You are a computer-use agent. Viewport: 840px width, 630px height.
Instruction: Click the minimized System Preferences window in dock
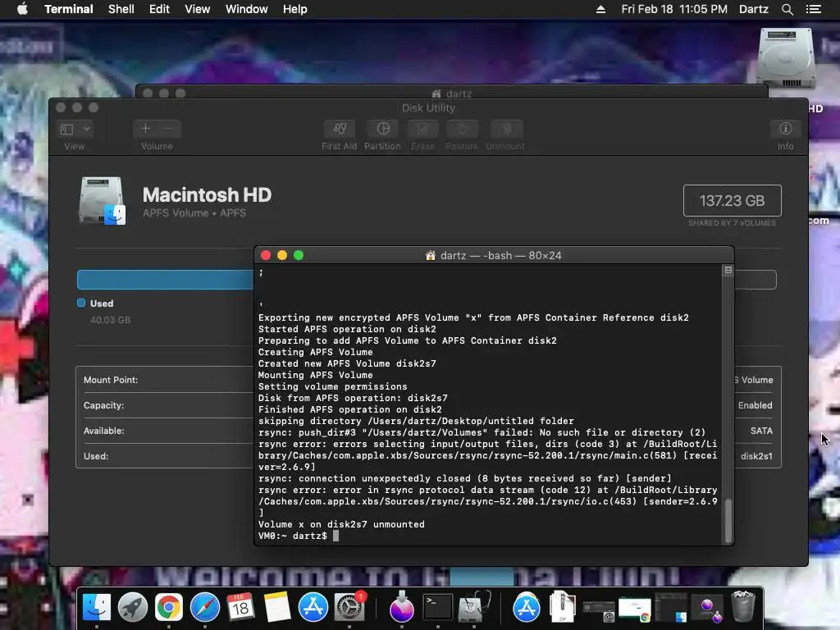pos(599,610)
